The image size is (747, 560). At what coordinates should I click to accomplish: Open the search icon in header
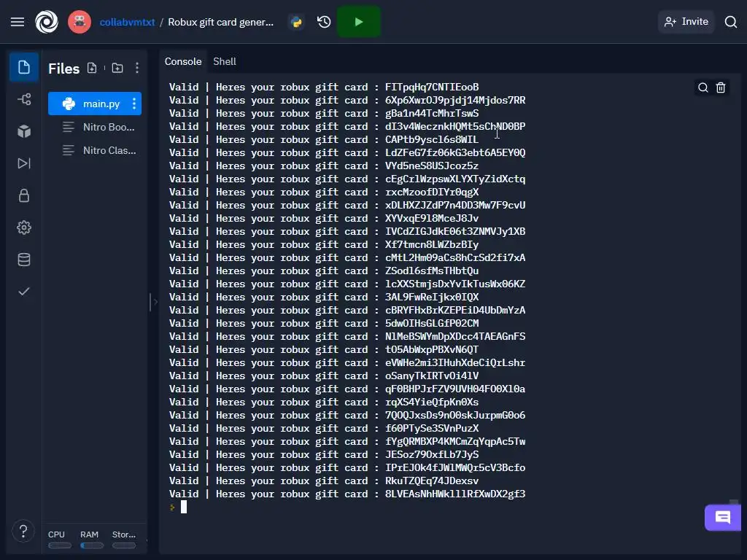click(731, 22)
